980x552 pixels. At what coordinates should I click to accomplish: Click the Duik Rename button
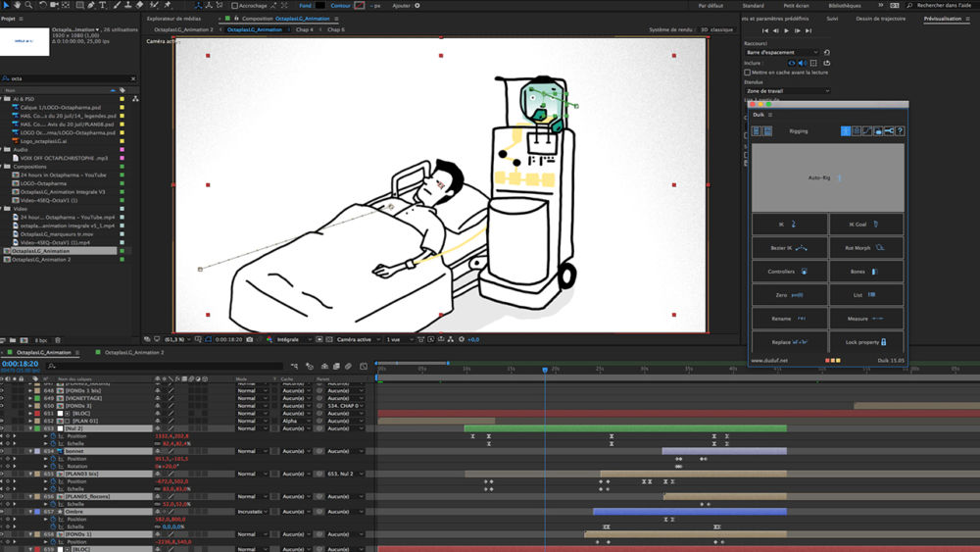pos(789,319)
